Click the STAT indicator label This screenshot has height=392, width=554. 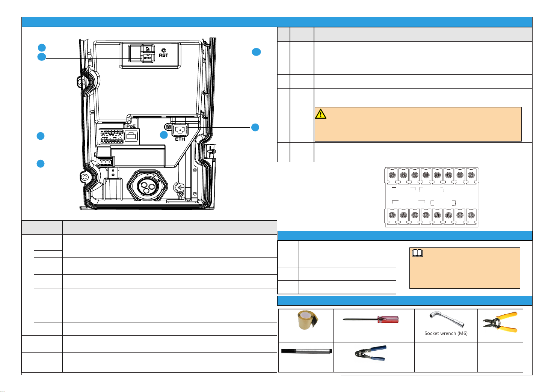point(148,58)
